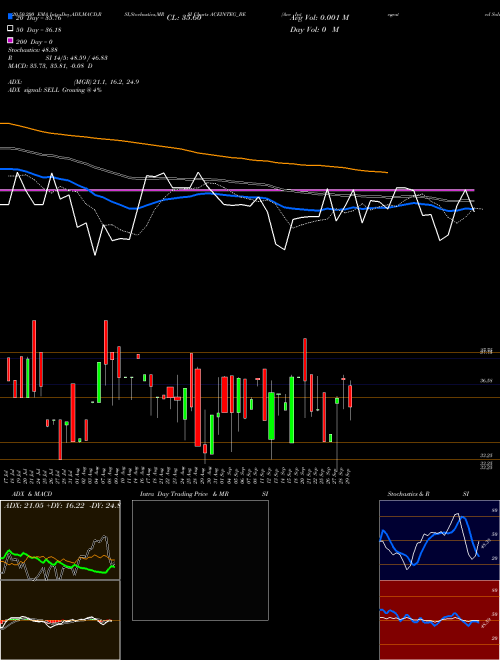Open the ADX indicator chart thumbnail
Screen dimensions: 500x660
tap(60, 540)
